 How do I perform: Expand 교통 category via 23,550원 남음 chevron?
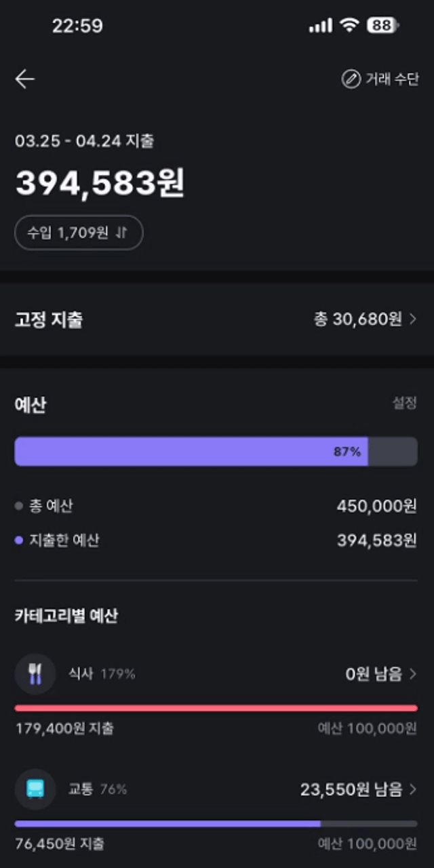(413, 789)
